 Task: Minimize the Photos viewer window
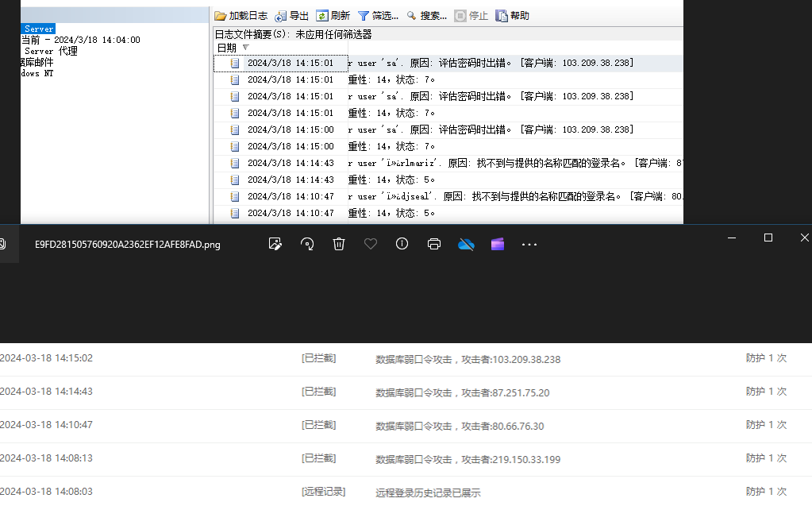click(x=732, y=238)
